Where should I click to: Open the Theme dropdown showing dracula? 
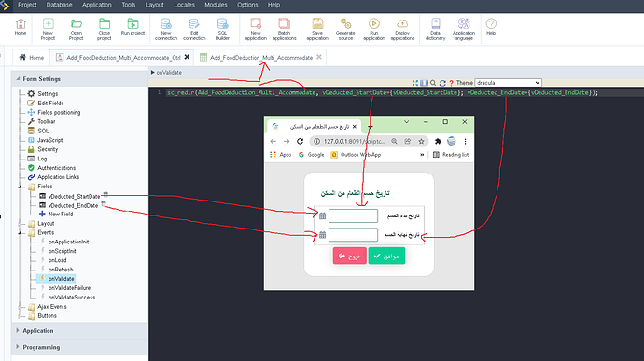pos(508,83)
